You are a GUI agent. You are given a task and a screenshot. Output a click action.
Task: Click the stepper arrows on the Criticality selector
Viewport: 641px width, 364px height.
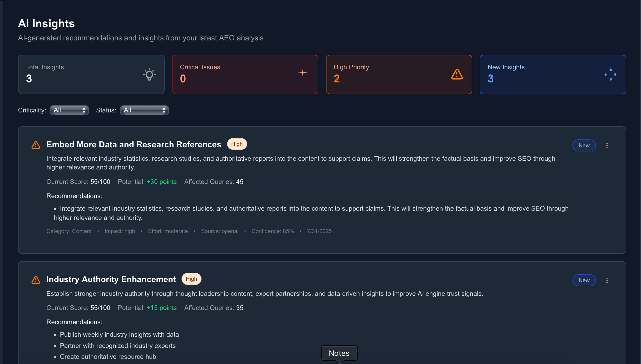[84, 110]
